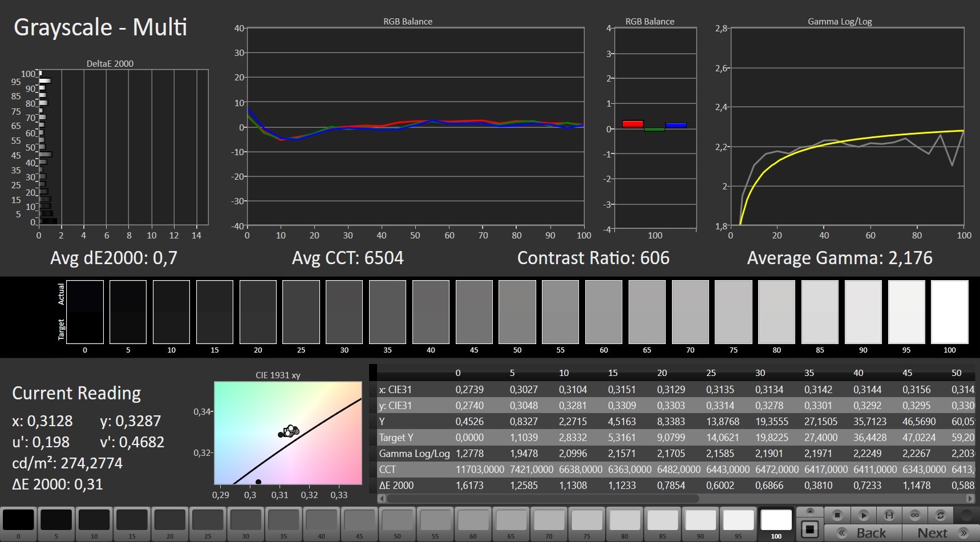Image resolution: width=980 pixels, height=542 pixels.
Task: Select the highlighted 100 level swatch in the bottom strip
Action: pyautogui.click(x=776, y=523)
